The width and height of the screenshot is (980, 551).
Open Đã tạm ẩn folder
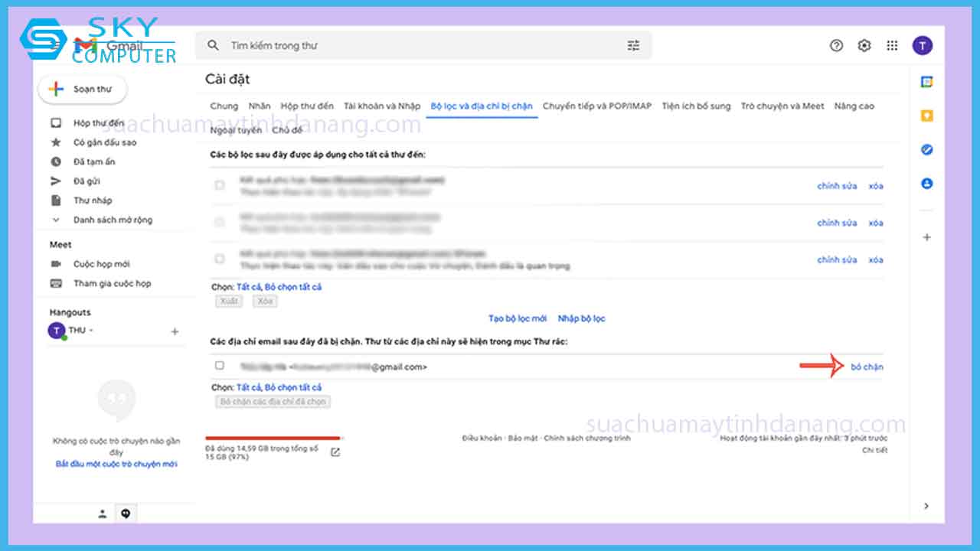pyautogui.click(x=94, y=161)
